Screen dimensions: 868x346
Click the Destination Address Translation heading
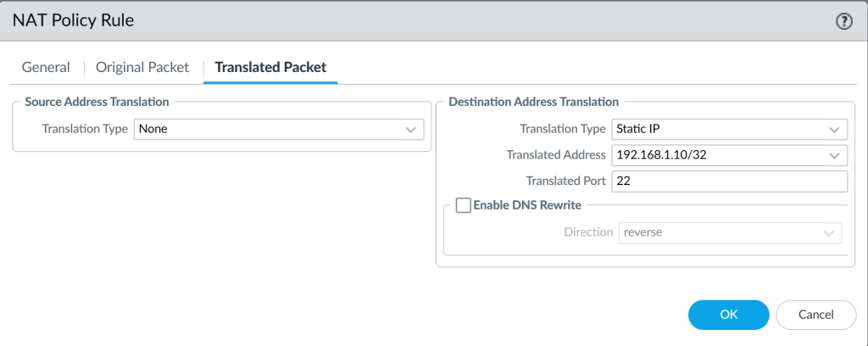click(x=534, y=102)
